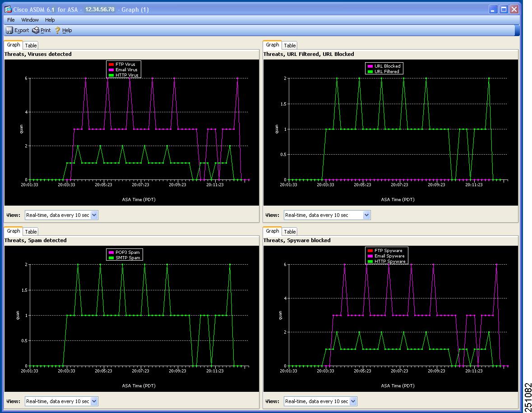532x413 pixels.
Task: Click the 'Threats, Spam detected' title
Action: pyautogui.click(x=36, y=240)
